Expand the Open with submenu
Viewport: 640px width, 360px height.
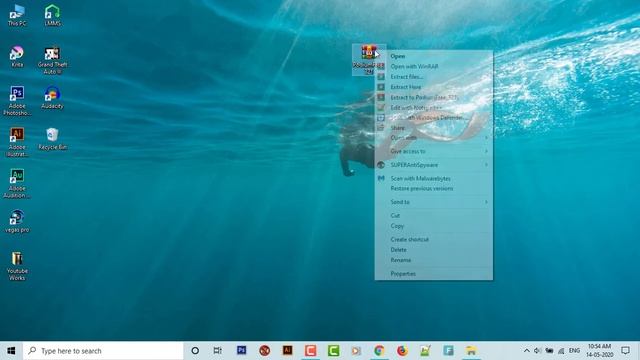434,138
